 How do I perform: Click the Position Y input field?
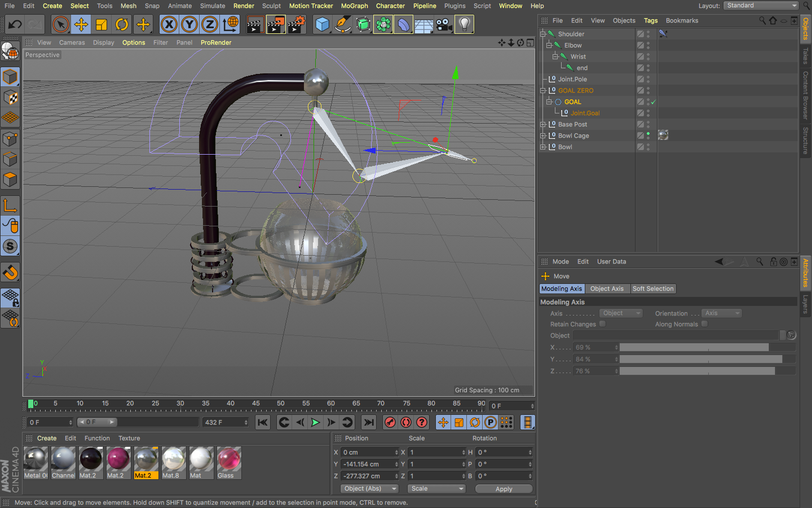369,464
